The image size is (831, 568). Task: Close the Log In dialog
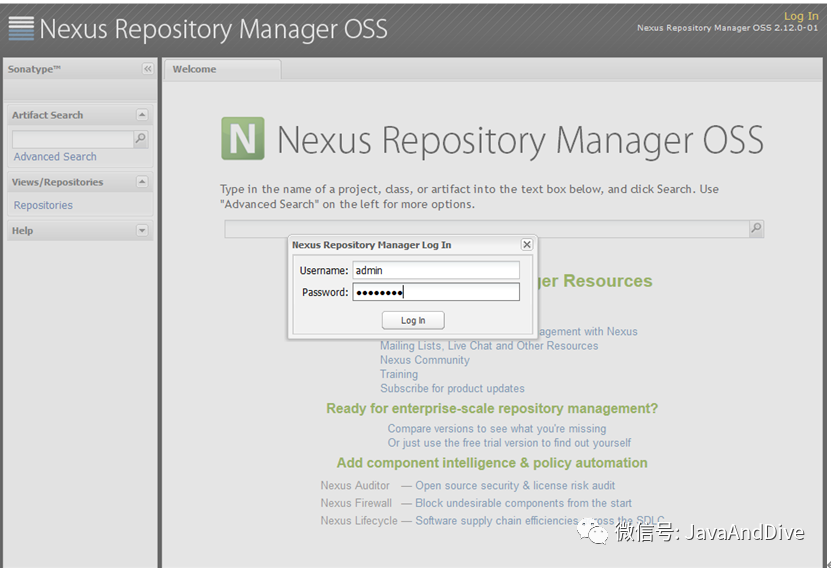pos(527,244)
